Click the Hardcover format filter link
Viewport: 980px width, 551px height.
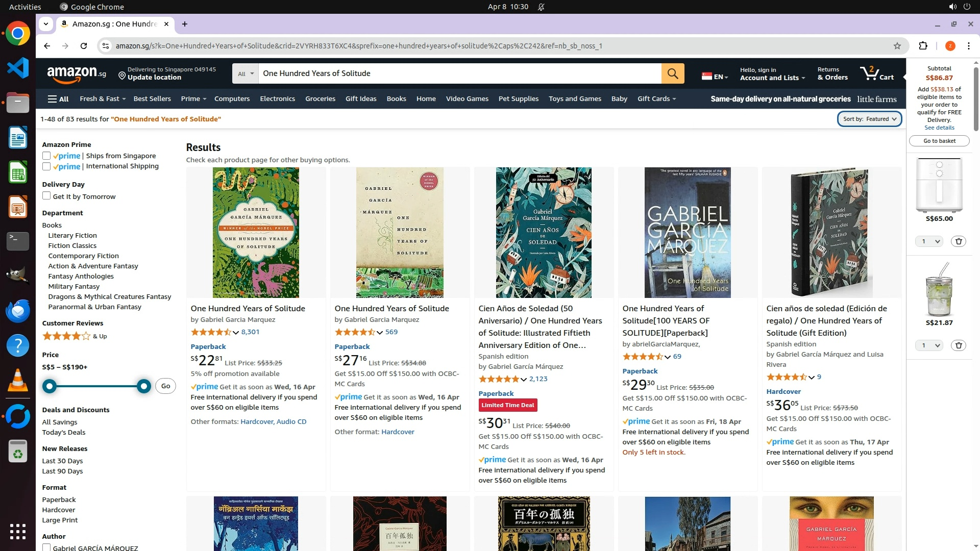pos(58,510)
